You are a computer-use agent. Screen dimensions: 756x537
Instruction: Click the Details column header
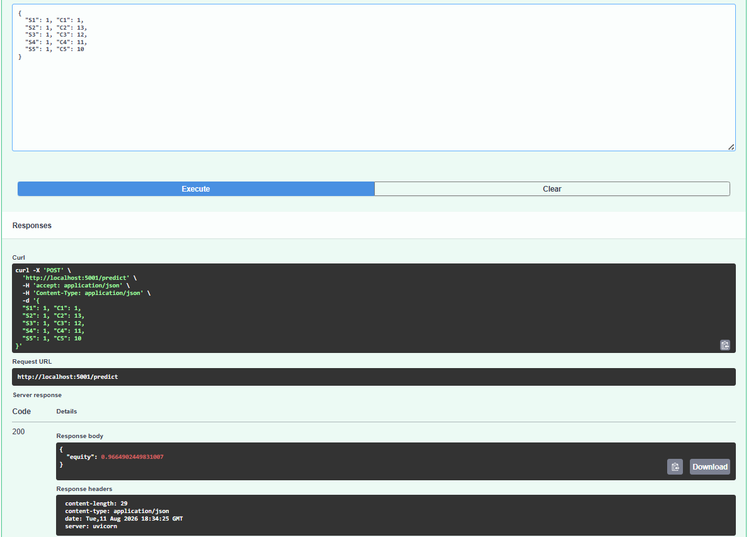pyautogui.click(x=67, y=412)
